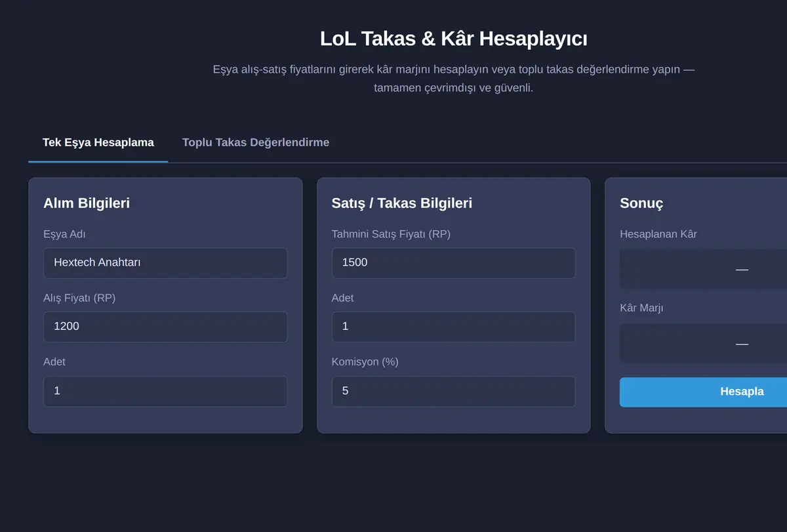787x532 pixels.
Task: Switch to Tek Eşya Hesaplama tab
Action: pos(98,142)
